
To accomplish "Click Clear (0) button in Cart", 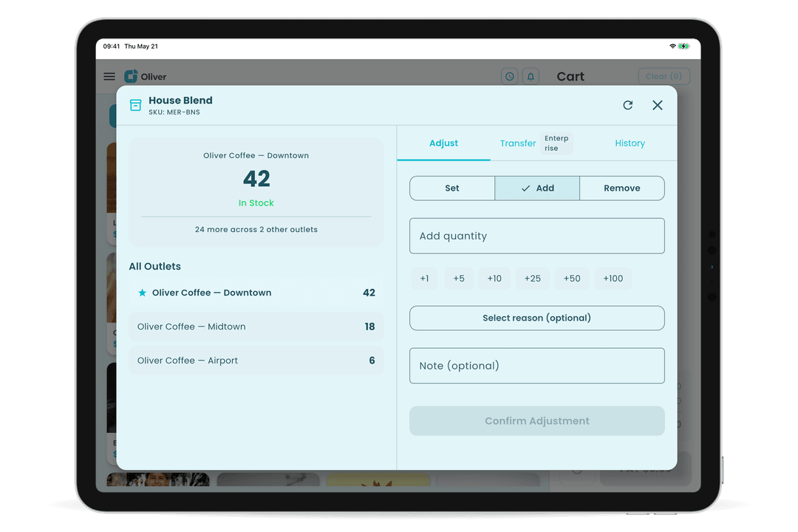I will click(664, 76).
